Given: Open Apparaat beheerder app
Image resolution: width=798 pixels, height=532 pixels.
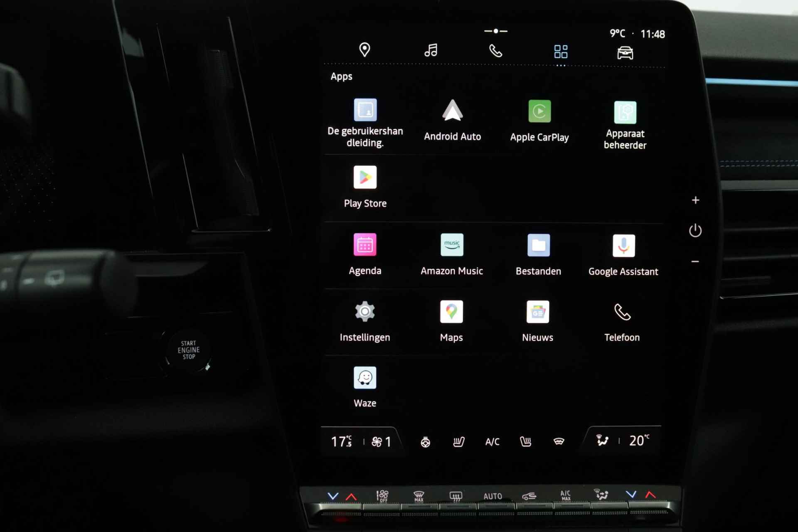Looking at the screenshot, I should click(x=625, y=125).
